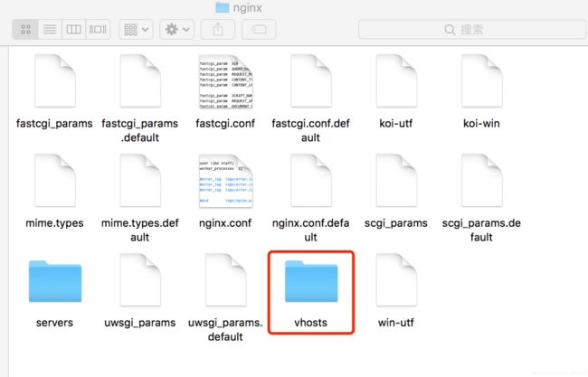Click the 'mime.types.default' file name label
Screen dimensions: 588x377
[140, 231]
